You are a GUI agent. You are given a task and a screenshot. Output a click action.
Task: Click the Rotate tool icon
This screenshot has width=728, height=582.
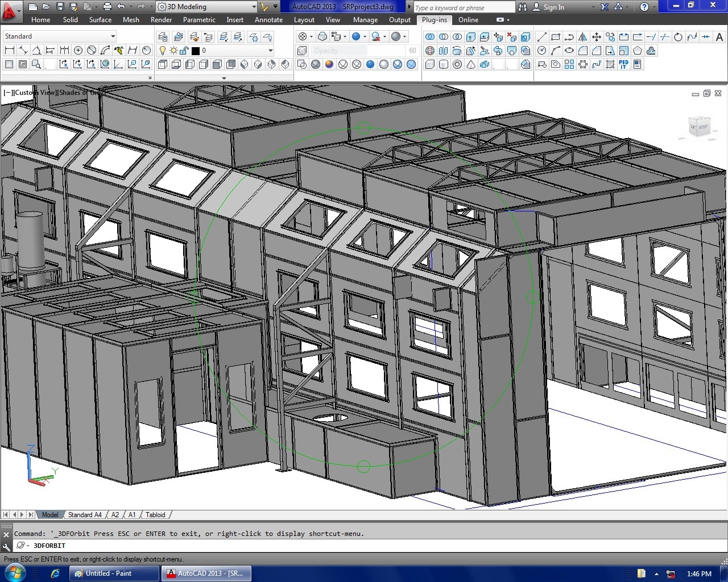click(678, 37)
